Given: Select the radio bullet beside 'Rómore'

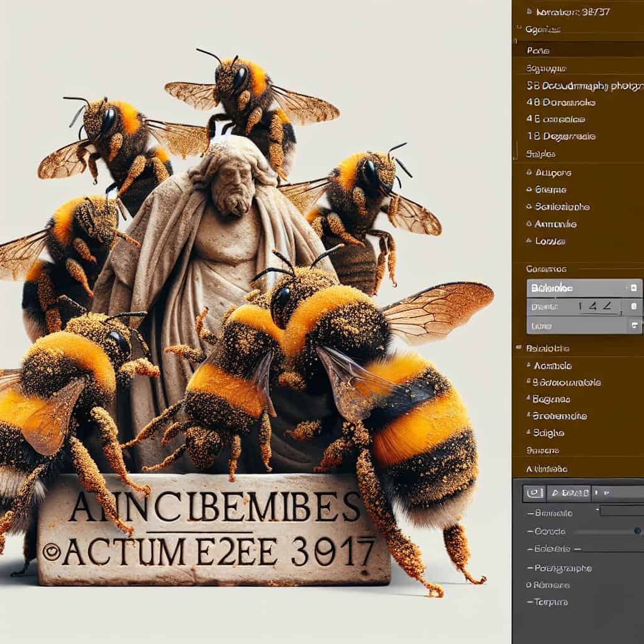Looking at the screenshot, I should 528,586.
